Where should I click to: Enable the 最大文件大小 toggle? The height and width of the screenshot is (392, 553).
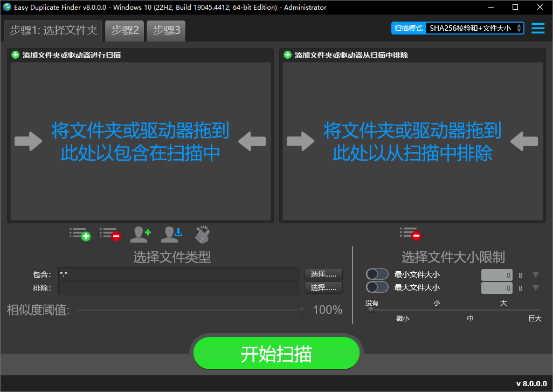click(x=377, y=287)
